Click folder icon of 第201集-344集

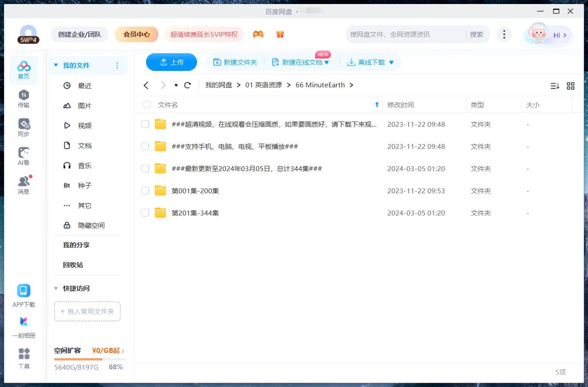click(x=160, y=213)
